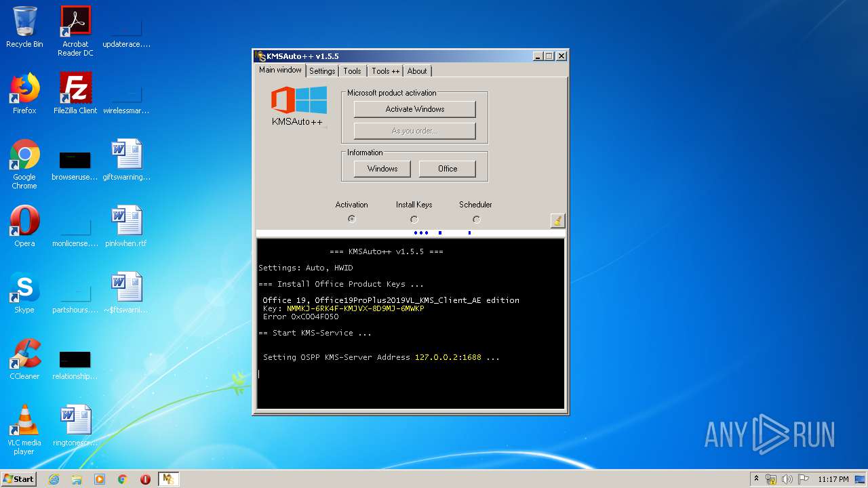Switch to KMSAuto taskbar button
This screenshot has width=868, height=488.
168,479
